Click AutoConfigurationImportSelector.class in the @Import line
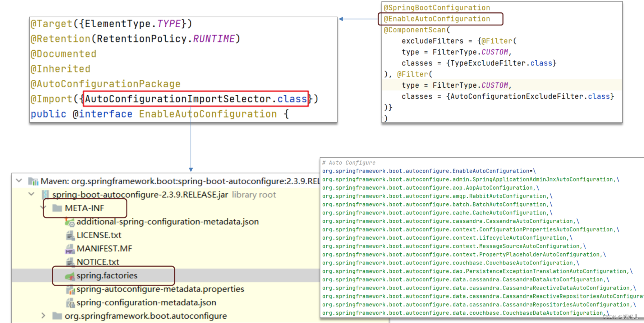 point(196,99)
